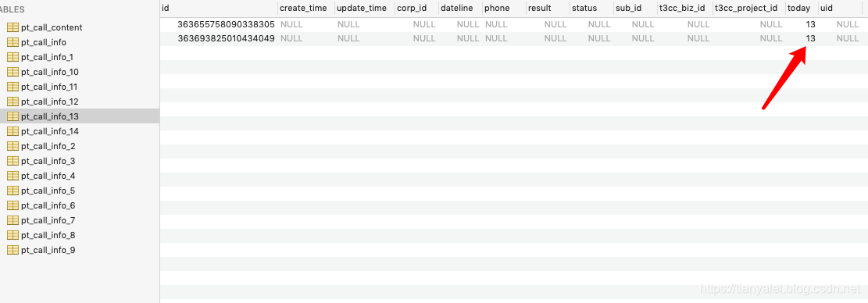This screenshot has height=303, width=868.
Task: Select today value 13 in row 363693825010434049
Action: [810, 39]
